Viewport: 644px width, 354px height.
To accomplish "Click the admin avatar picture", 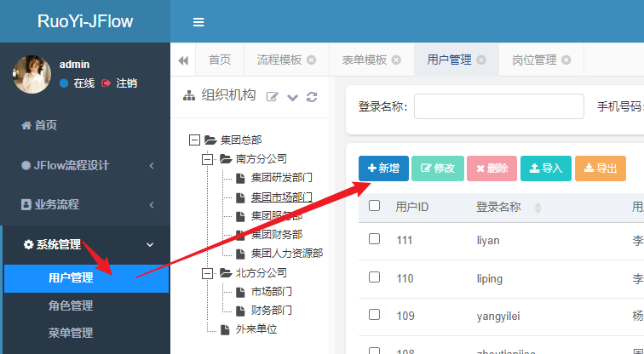I will [32, 74].
